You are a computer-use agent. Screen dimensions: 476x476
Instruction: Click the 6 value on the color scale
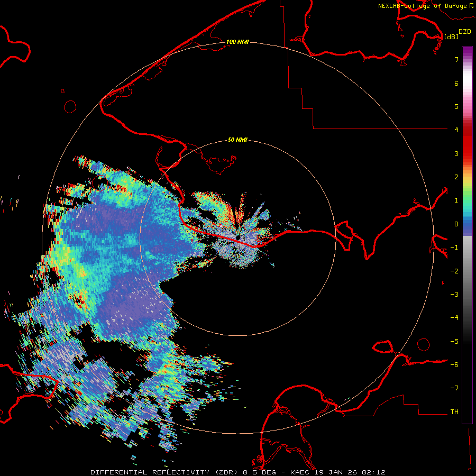pyautogui.click(x=456, y=83)
